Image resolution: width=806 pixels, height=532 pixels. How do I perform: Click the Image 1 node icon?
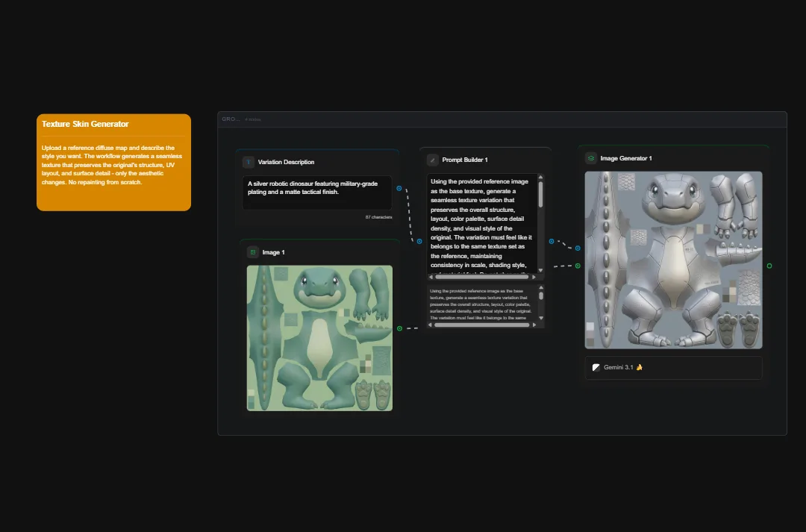(x=252, y=252)
